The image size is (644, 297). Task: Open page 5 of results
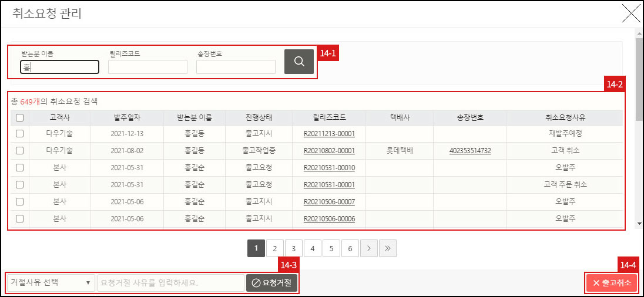pos(331,249)
